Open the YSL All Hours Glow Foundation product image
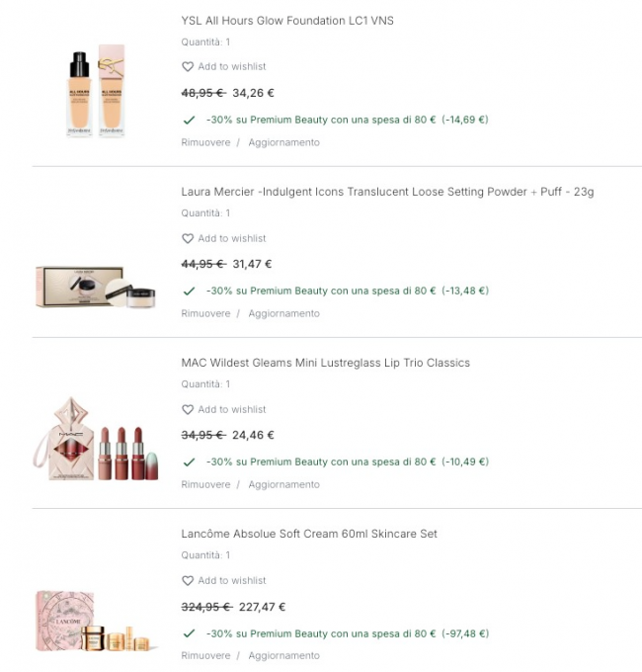642x672 pixels. 97,91
